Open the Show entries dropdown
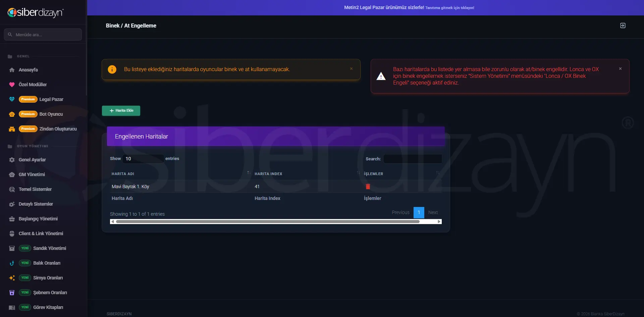The width and height of the screenshot is (644, 317). tap(143, 159)
